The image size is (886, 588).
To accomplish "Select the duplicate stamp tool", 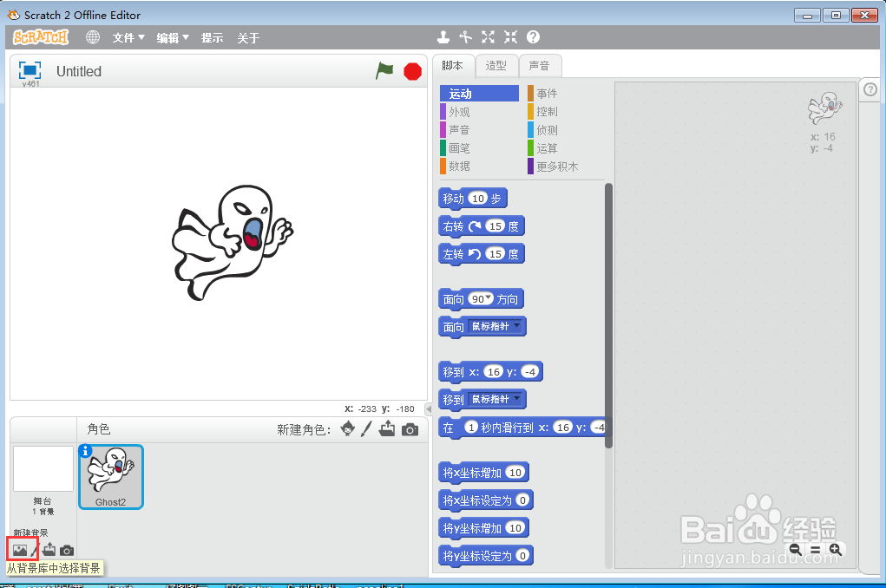I will [x=443, y=37].
